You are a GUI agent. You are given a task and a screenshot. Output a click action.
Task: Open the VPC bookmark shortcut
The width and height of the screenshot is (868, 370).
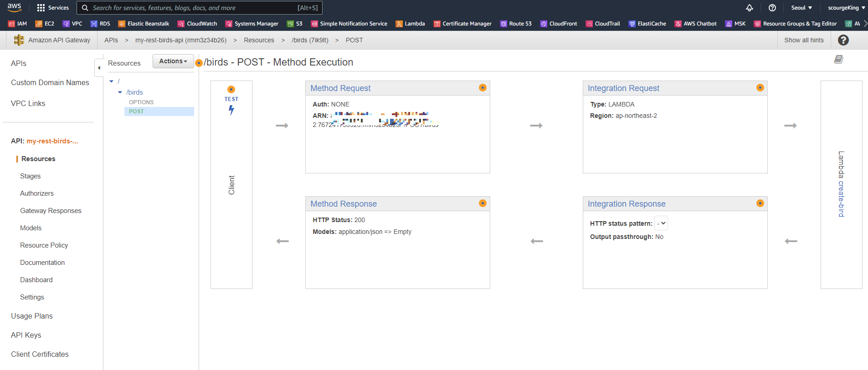[x=72, y=24]
